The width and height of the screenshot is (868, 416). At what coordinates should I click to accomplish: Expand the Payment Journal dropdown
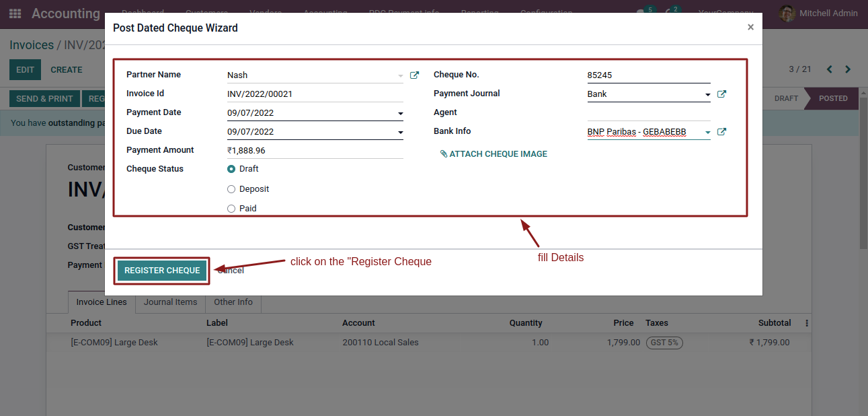point(707,94)
